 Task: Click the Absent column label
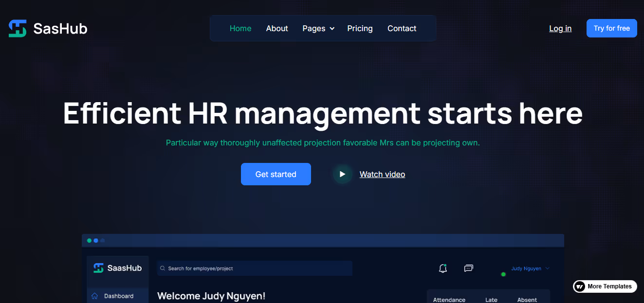point(527,300)
